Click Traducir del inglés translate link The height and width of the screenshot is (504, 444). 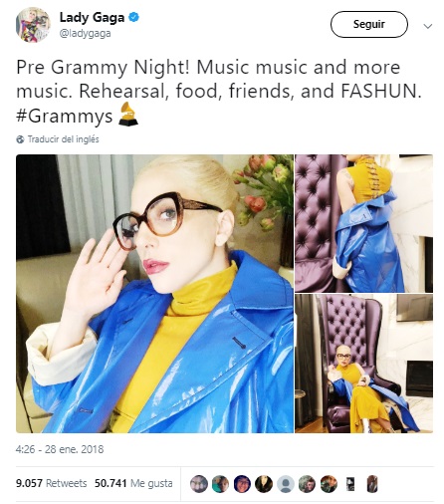pyautogui.click(x=63, y=139)
